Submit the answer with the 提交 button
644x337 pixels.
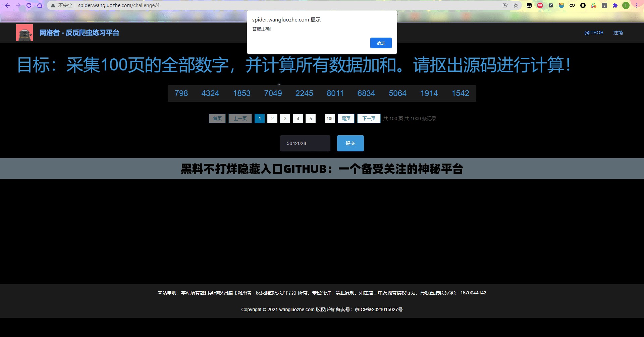pos(350,143)
